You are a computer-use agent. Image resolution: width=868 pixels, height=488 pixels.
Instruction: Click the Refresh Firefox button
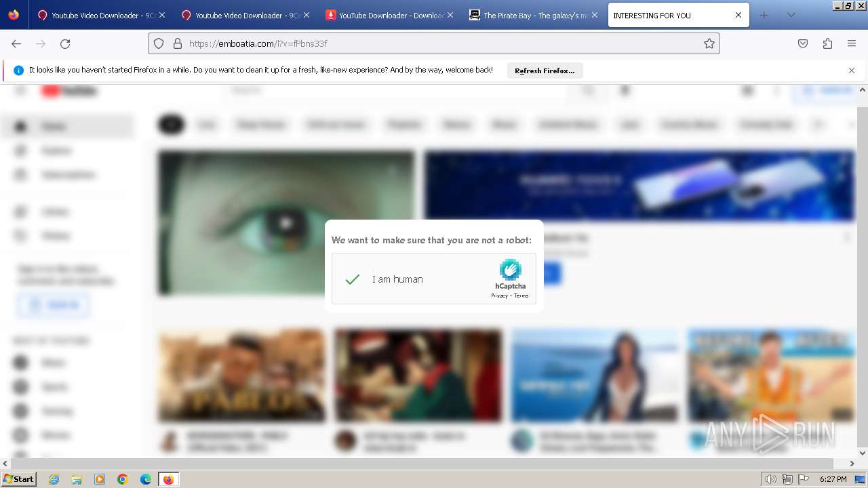pos(545,70)
